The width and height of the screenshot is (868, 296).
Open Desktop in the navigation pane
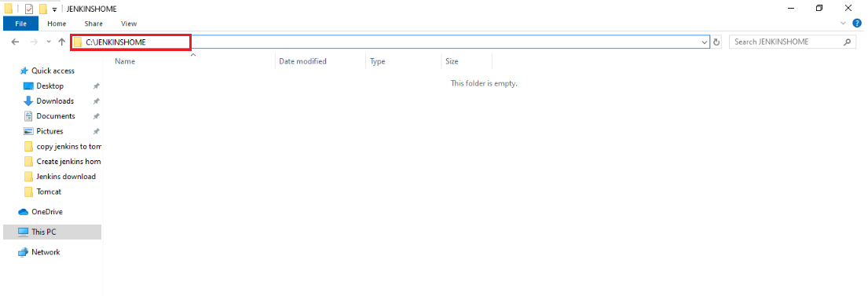(49, 86)
